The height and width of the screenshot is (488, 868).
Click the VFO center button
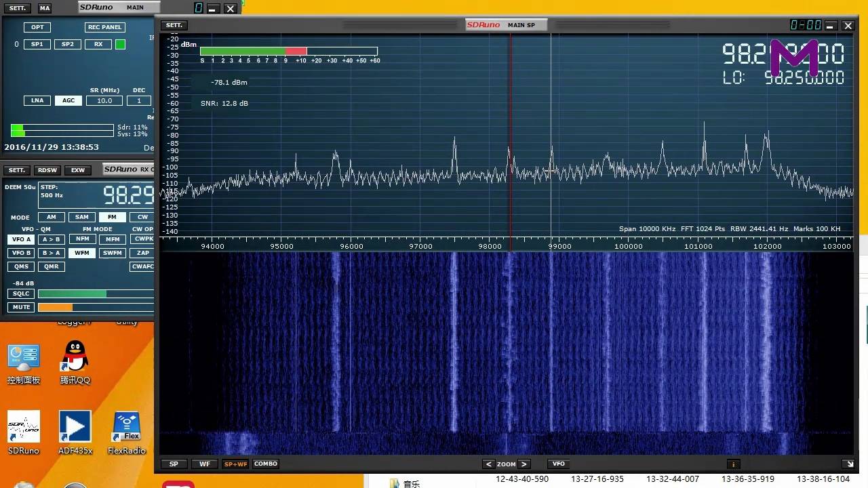[559, 464]
